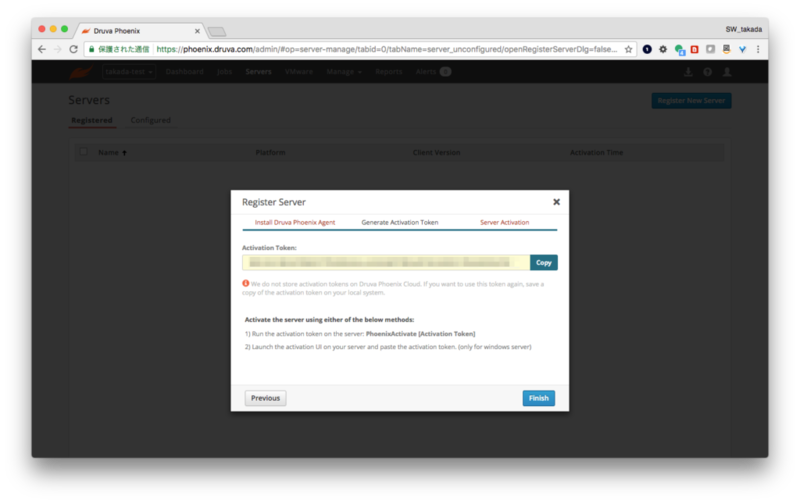Reload the page

[x=73, y=49]
